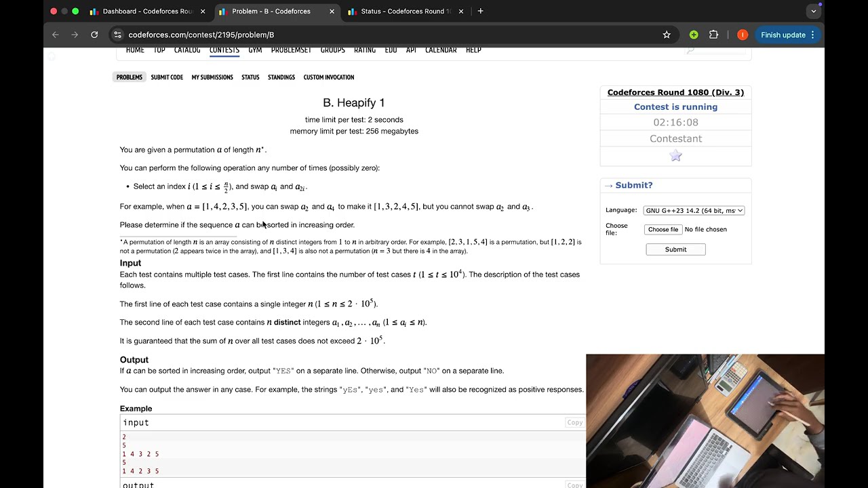
Task: Click the Choose file button
Action: [x=663, y=229]
